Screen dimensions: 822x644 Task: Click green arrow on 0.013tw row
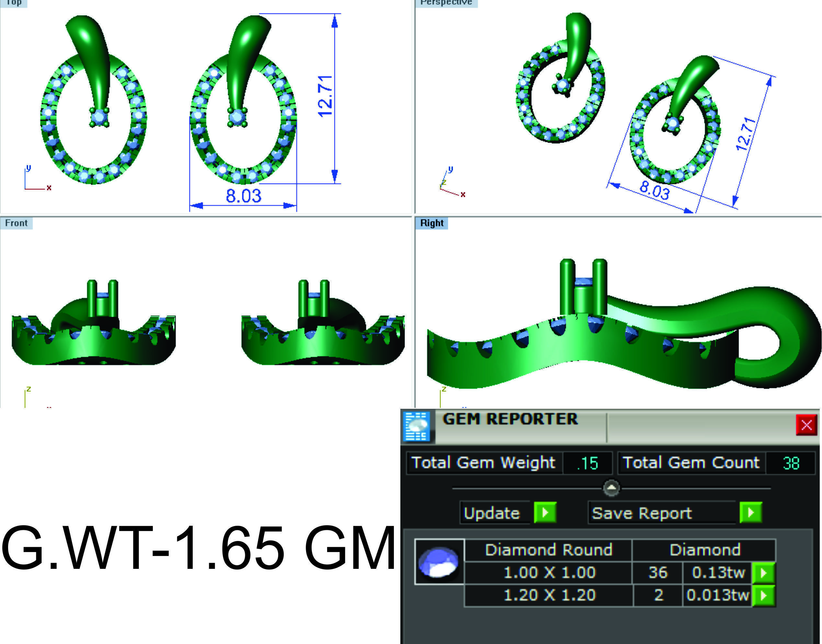763,595
